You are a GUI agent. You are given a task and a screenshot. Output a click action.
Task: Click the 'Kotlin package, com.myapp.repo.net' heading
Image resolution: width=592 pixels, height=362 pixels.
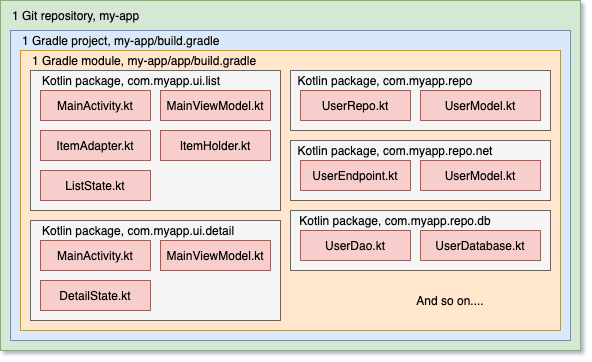(x=395, y=151)
